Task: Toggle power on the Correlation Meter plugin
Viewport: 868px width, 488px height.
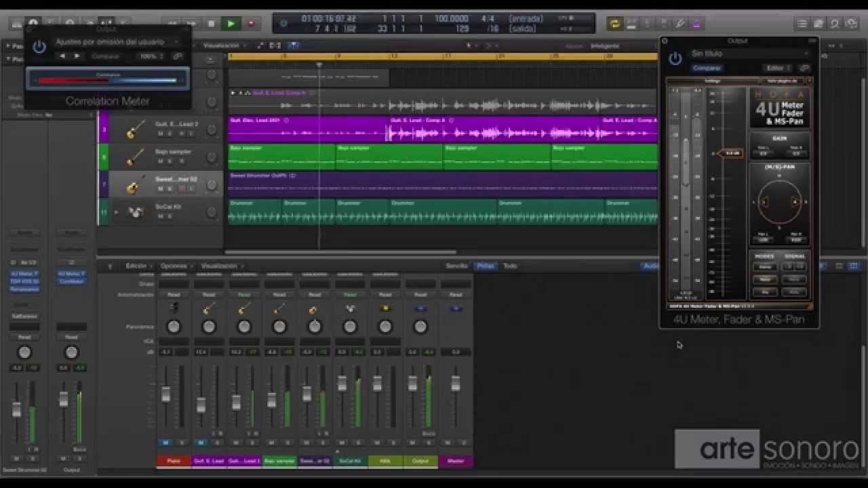Action: (39, 46)
